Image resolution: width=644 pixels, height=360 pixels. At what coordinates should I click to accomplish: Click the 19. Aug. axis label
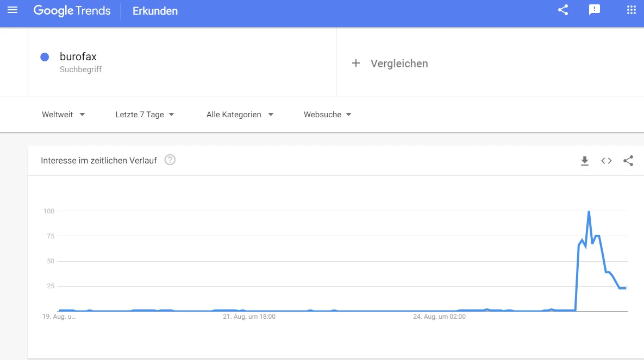tap(59, 317)
